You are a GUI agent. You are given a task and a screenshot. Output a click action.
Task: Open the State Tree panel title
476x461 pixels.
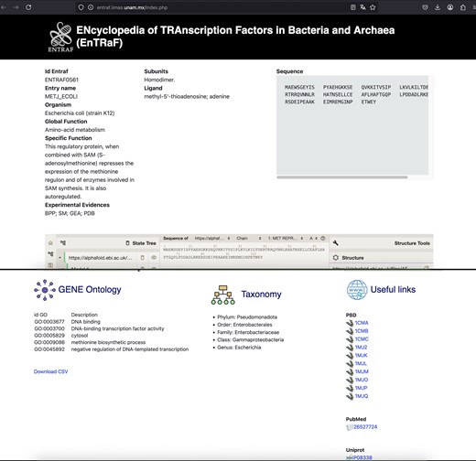144,243
